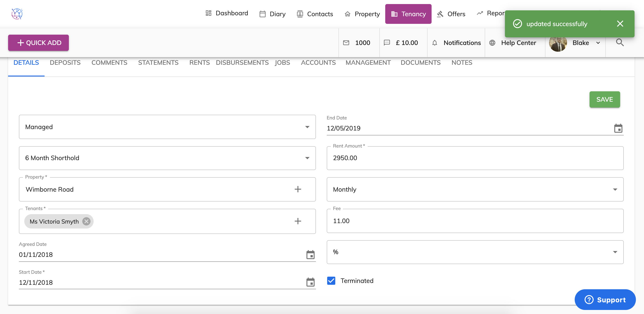This screenshot has width=644, height=314.
Task: Click the plus icon beside Wimborne Road
Action: (x=298, y=189)
